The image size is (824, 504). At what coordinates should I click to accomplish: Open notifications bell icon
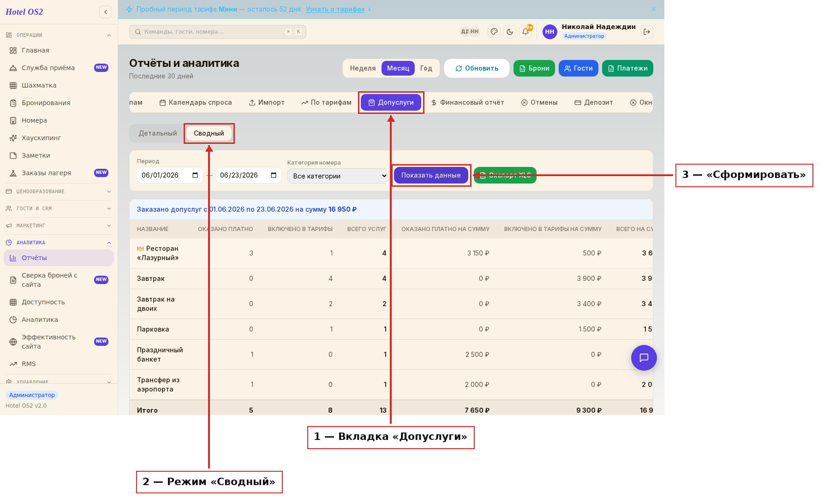click(x=525, y=32)
